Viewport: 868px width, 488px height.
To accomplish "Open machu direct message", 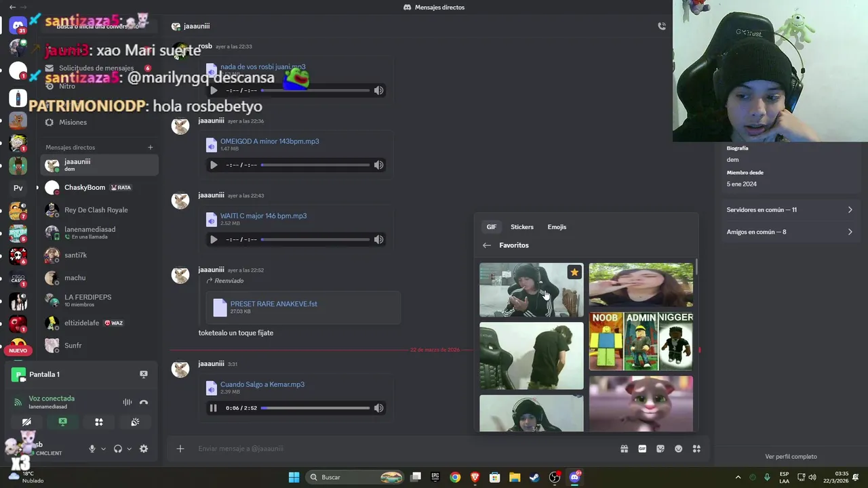I will coord(100,278).
